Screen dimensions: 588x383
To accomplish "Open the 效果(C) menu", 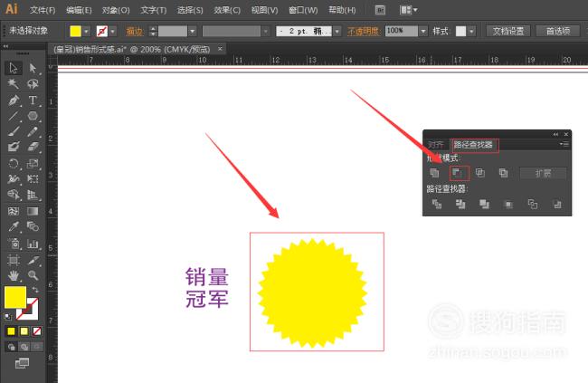I will (227, 10).
